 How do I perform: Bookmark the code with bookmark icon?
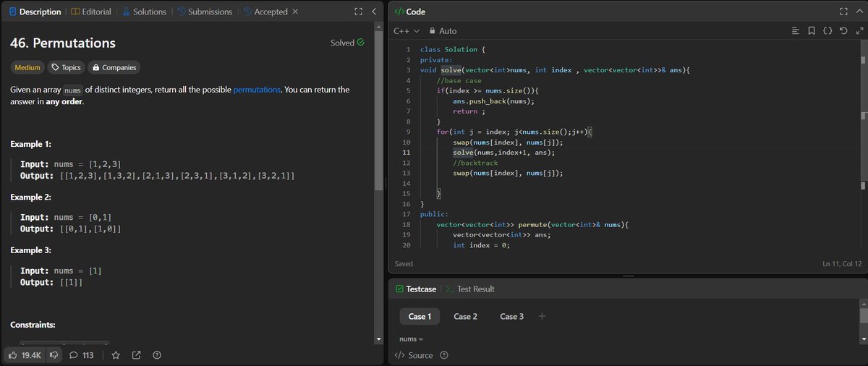(812, 31)
